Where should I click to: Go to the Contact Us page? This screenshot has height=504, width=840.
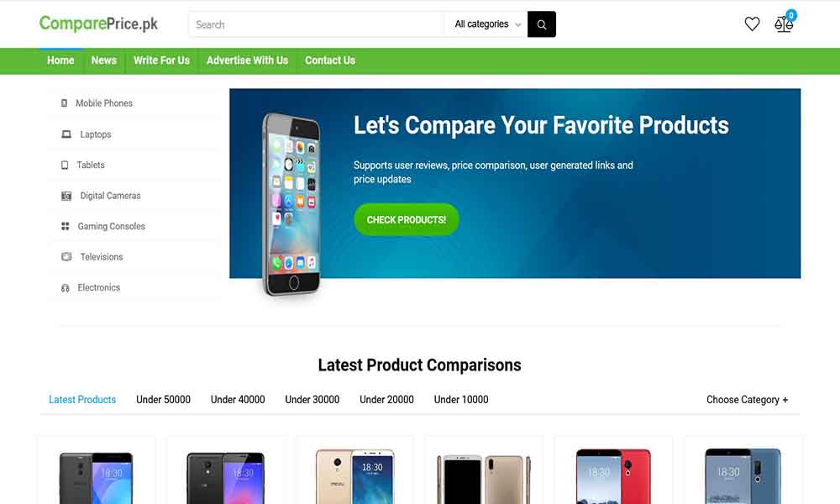pos(330,60)
